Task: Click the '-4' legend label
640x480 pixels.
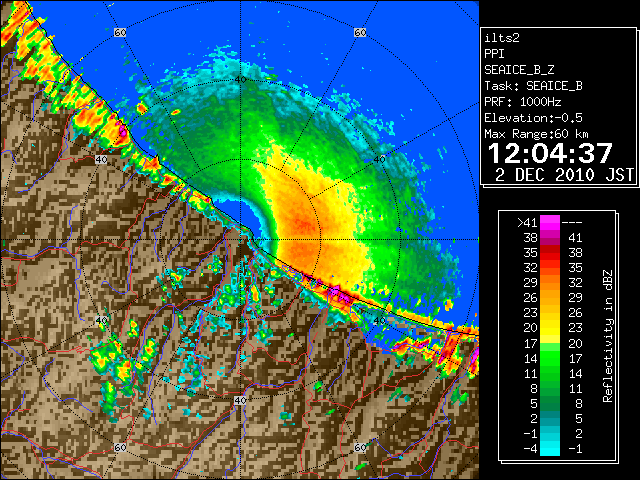Action: pos(531,449)
